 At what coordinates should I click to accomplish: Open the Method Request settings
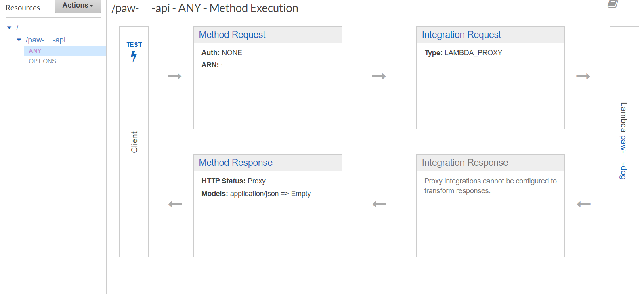pos(232,35)
